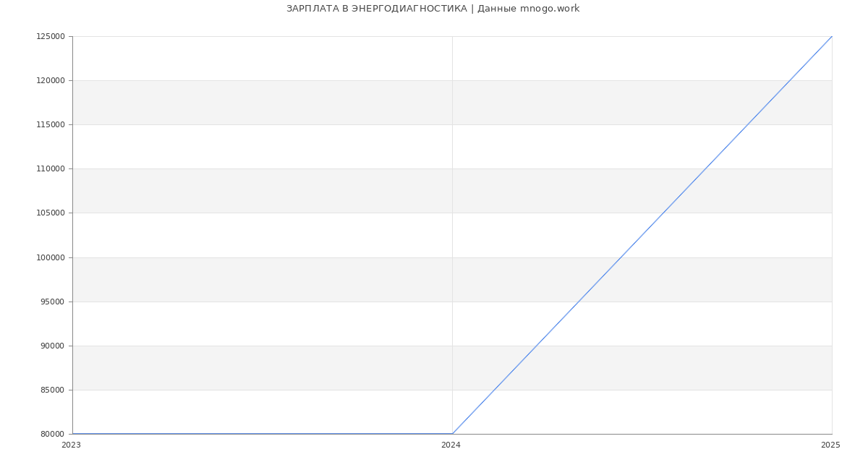The height and width of the screenshot is (470, 868).
Task: Click the line's 2023 starting data point
Action: pos(72,434)
